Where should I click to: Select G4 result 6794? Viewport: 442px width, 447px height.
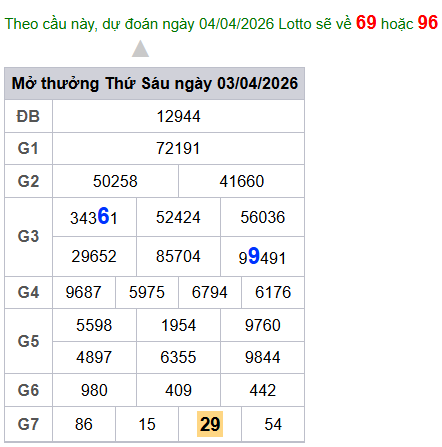pos(210,292)
